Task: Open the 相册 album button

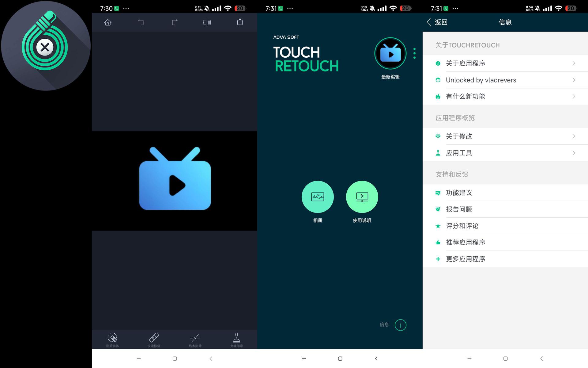Action: (318, 197)
